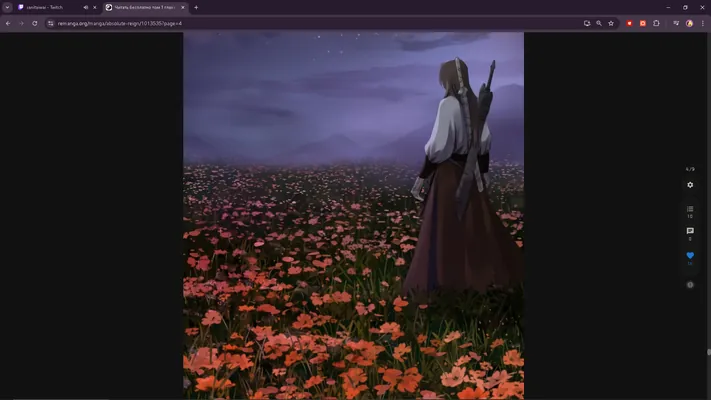
Task: Open the browser zoom magnifier icon
Action: [599, 23]
